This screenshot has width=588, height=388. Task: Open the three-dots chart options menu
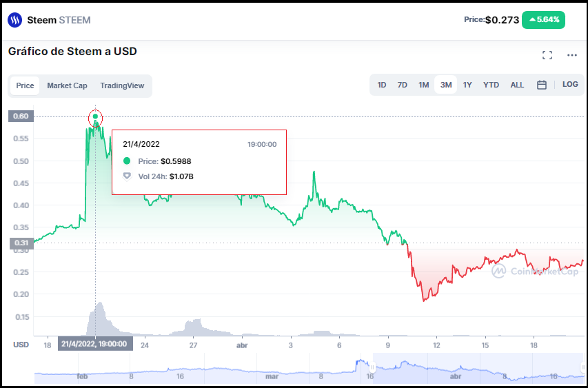(x=572, y=56)
